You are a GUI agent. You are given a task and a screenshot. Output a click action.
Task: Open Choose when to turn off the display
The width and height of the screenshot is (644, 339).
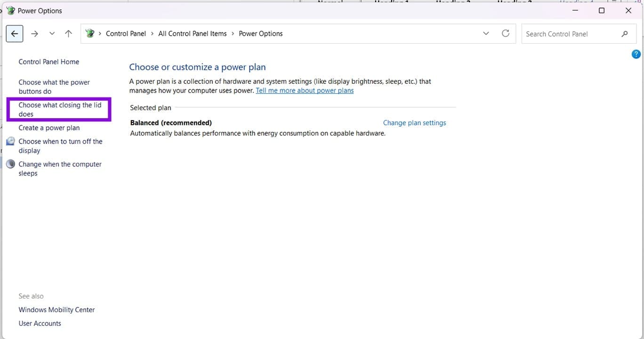tap(60, 146)
